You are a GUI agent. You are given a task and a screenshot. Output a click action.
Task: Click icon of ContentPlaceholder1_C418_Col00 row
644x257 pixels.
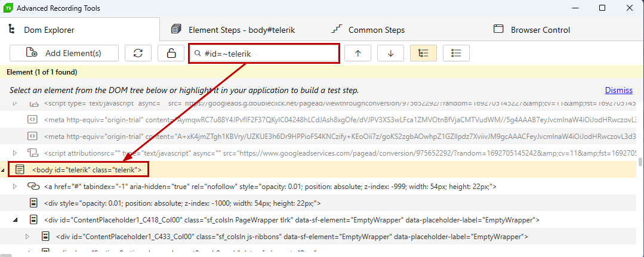point(34,219)
